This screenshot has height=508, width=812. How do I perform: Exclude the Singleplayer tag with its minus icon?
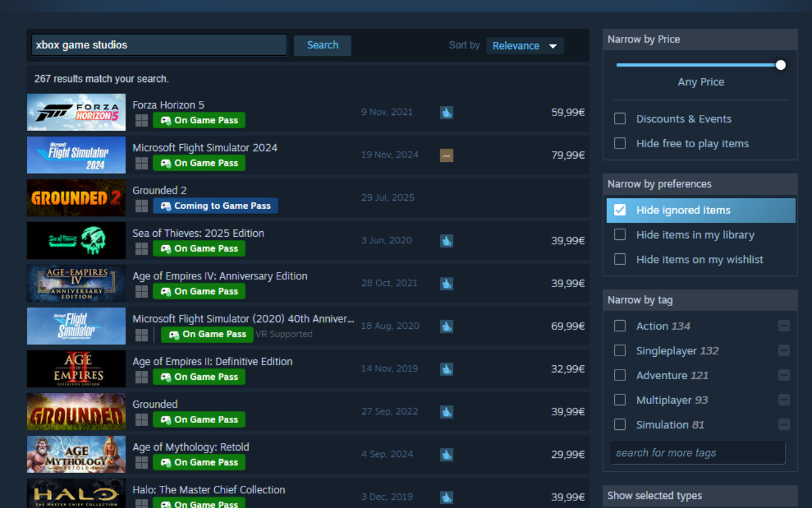point(784,351)
